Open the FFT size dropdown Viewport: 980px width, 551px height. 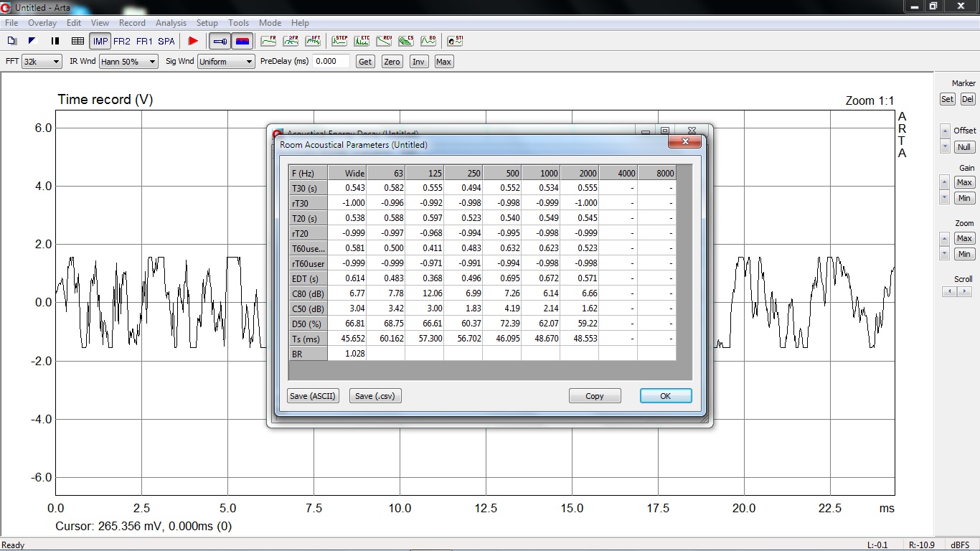pyautogui.click(x=42, y=62)
